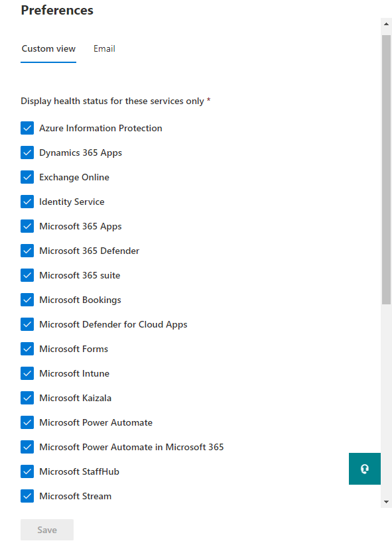The width and height of the screenshot is (392, 551).
Task: Toggle Microsoft 365 suite checkbox
Action: click(27, 275)
